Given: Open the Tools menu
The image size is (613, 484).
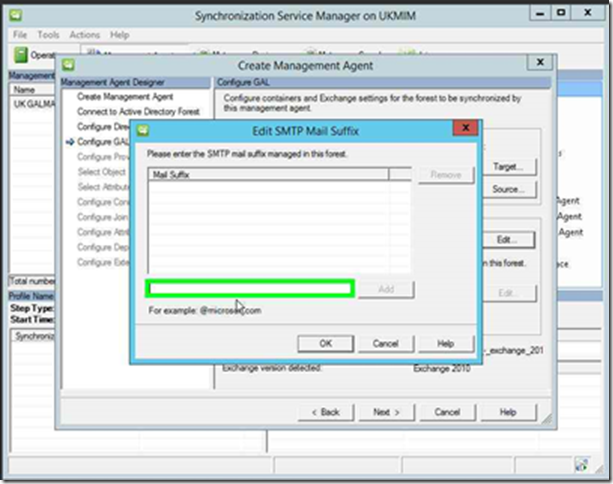Looking at the screenshot, I should [48, 35].
